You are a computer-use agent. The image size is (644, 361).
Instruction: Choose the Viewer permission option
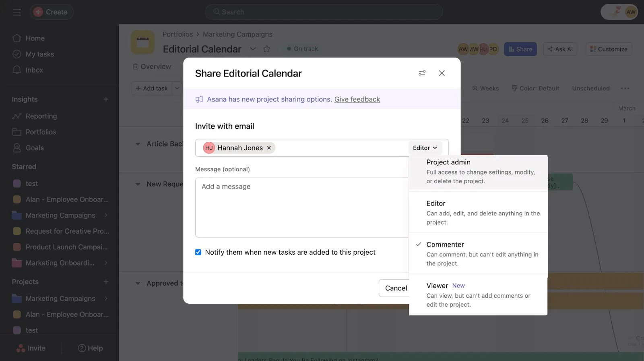point(478,295)
